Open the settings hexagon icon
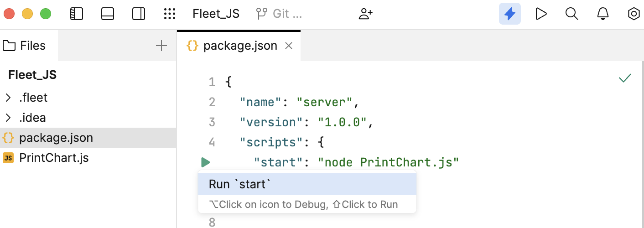 634,14
